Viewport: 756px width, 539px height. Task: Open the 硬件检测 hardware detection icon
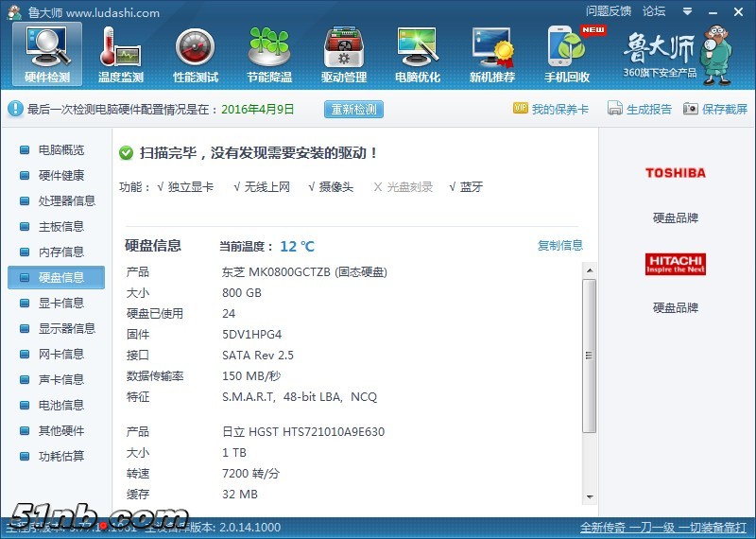pyautogui.click(x=47, y=53)
